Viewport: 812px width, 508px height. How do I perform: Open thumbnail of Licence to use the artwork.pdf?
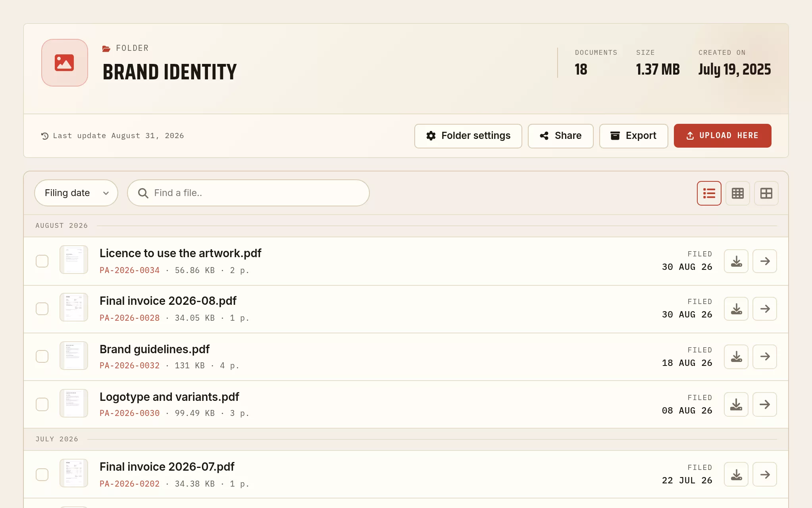(x=74, y=260)
